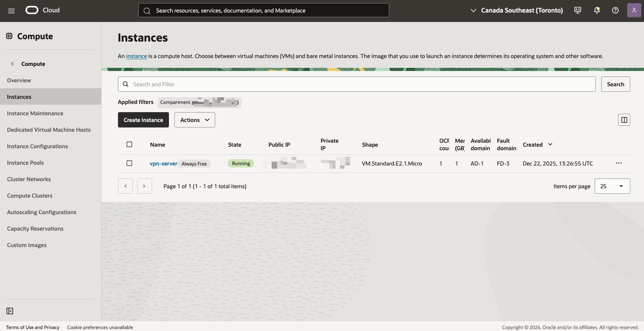Click the Search button
Image resolution: width=644 pixels, height=331 pixels.
(615, 84)
